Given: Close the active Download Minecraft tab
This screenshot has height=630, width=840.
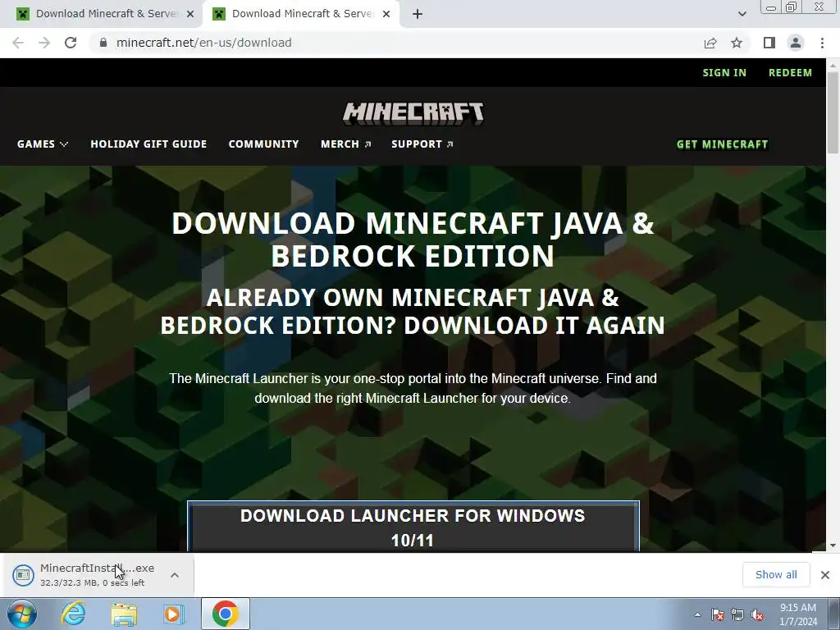Looking at the screenshot, I should click(x=386, y=14).
